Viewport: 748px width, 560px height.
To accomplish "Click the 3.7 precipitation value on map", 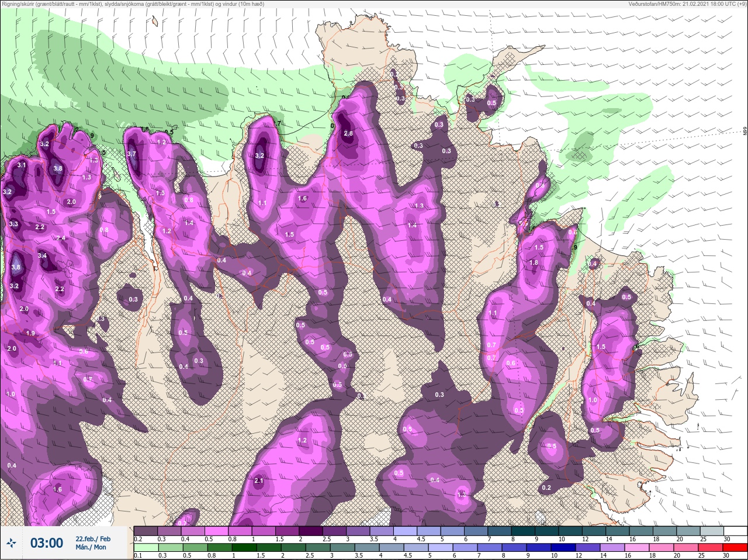I will 131,154.
